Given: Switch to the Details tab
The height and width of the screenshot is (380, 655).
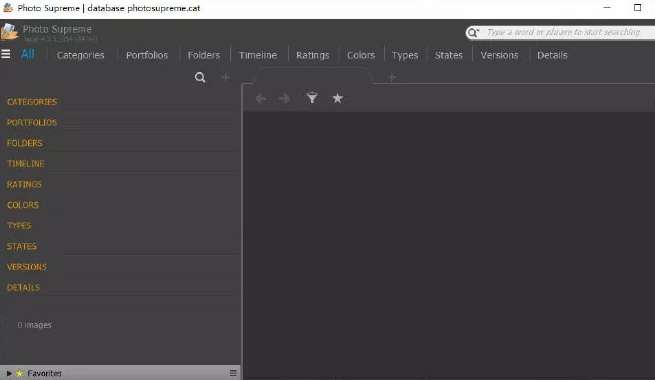Looking at the screenshot, I should pyautogui.click(x=552, y=55).
